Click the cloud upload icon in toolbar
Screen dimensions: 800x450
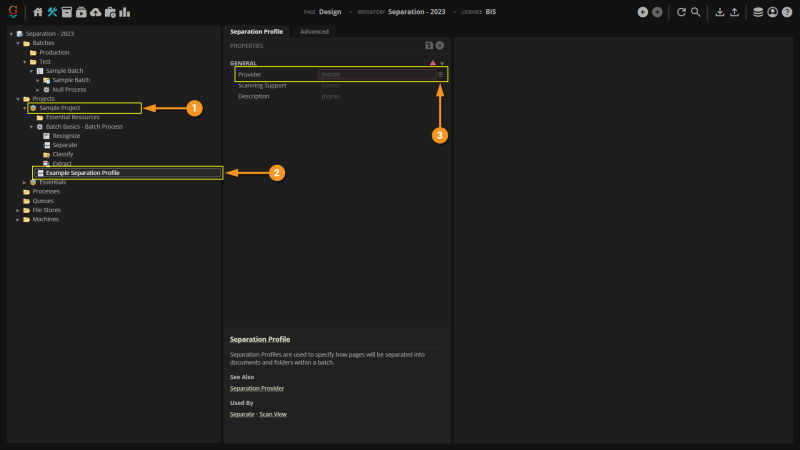coord(95,12)
